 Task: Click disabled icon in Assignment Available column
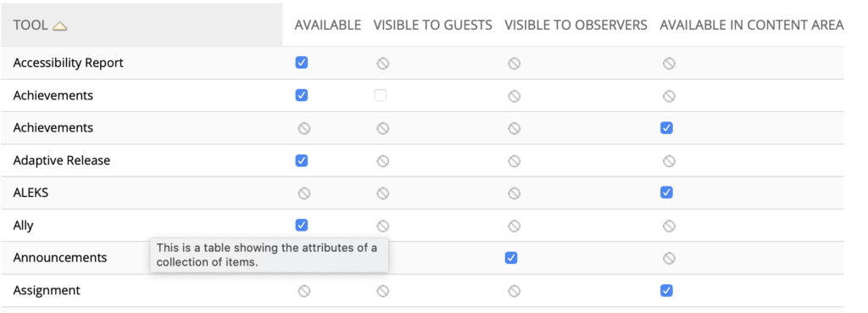304,291
